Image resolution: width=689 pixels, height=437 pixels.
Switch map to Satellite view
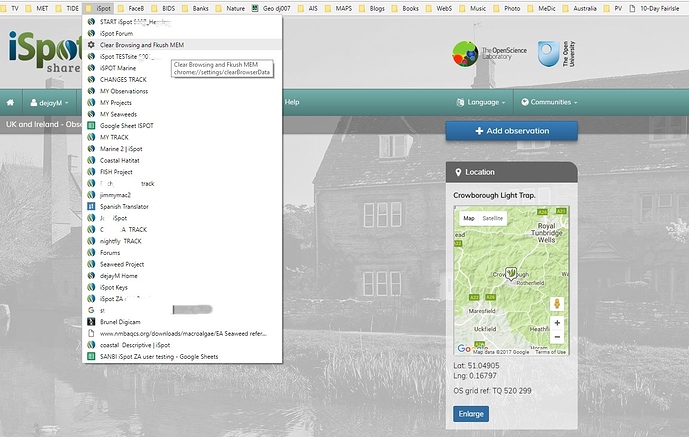click(492, 218)
